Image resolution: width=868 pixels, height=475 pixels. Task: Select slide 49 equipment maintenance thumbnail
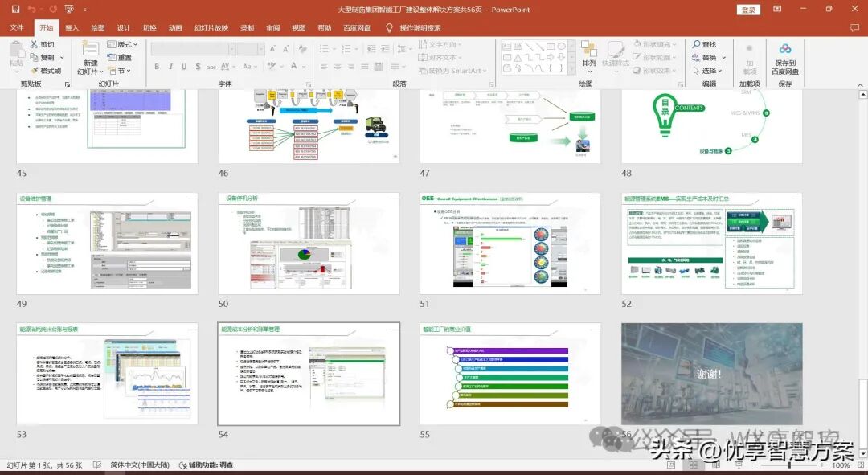(107, 244)
